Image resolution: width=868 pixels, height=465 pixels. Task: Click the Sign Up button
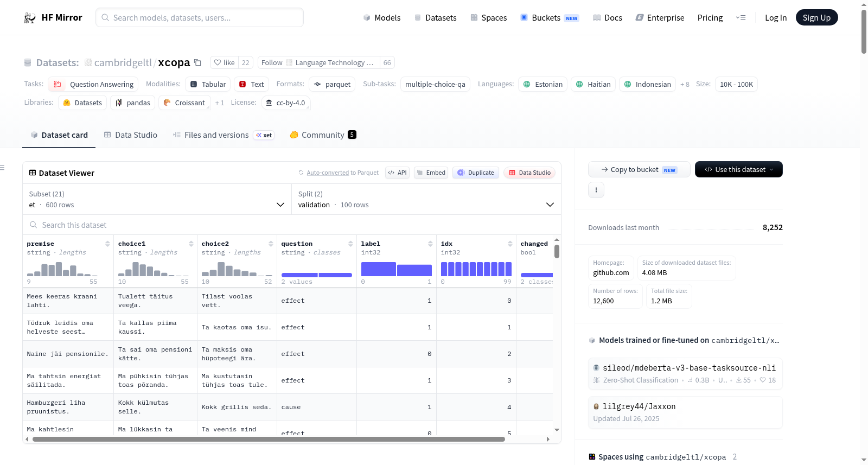[817, 18]
